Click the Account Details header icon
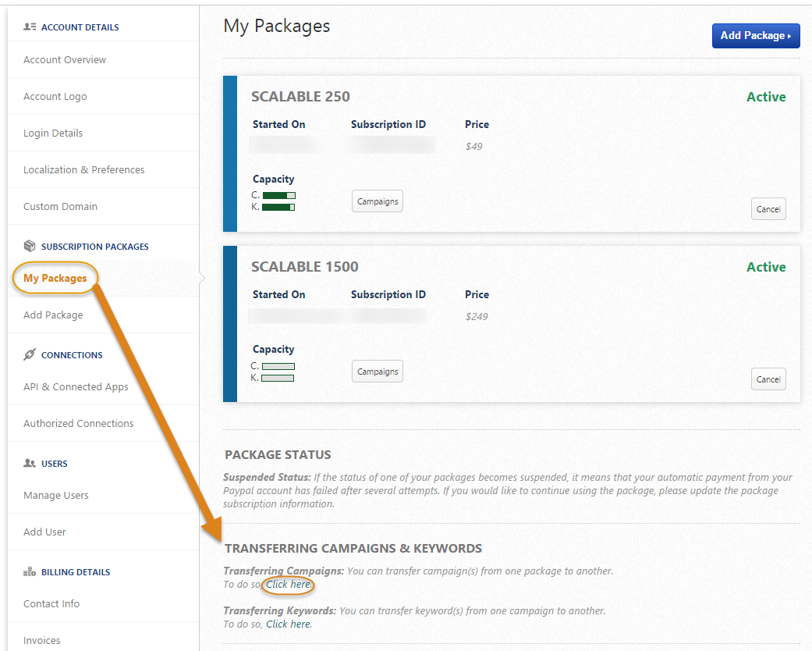Viewport: 812px width, 651px height. pos(30,27)
